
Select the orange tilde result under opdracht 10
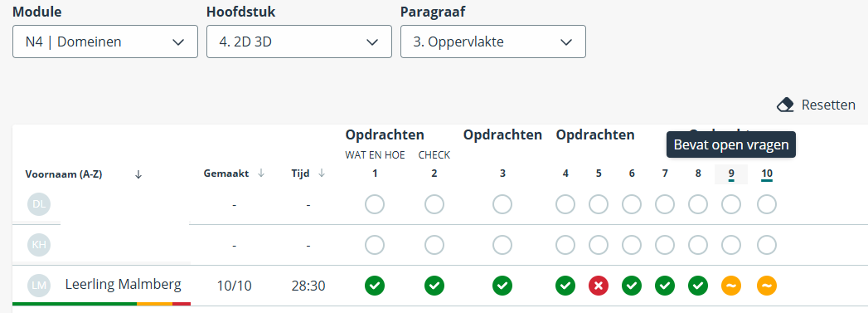pos(767,286)
